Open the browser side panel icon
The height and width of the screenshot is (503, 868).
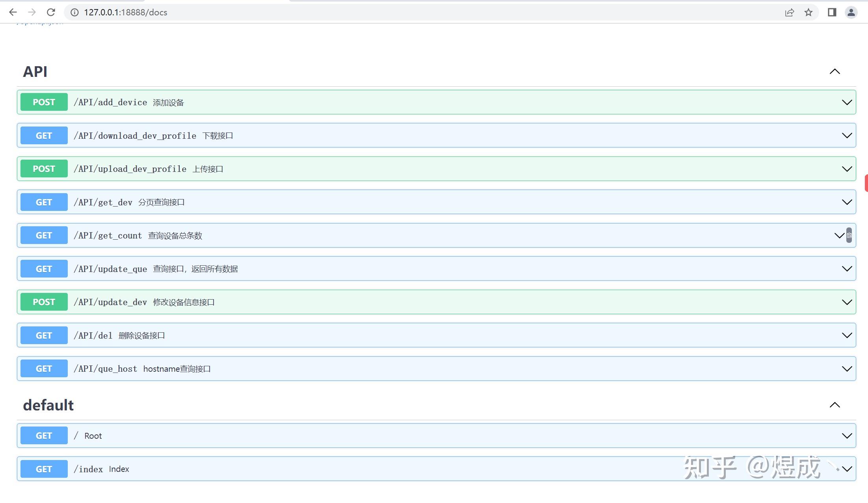click(832, 12)
